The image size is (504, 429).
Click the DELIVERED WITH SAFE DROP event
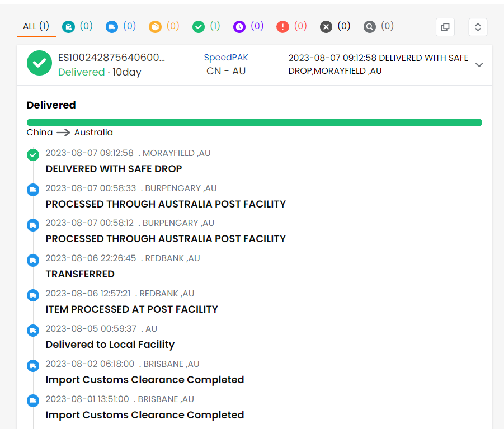[x=114, y=168]
